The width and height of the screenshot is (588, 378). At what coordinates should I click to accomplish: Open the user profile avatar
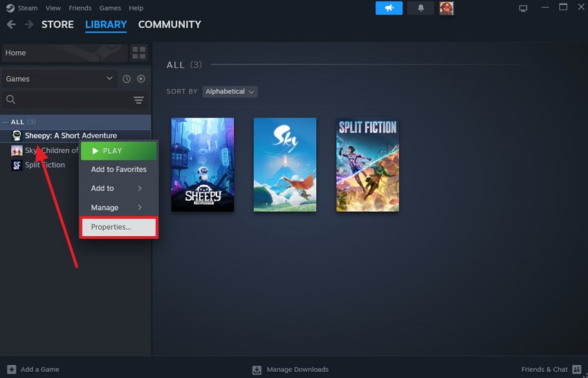446,8
